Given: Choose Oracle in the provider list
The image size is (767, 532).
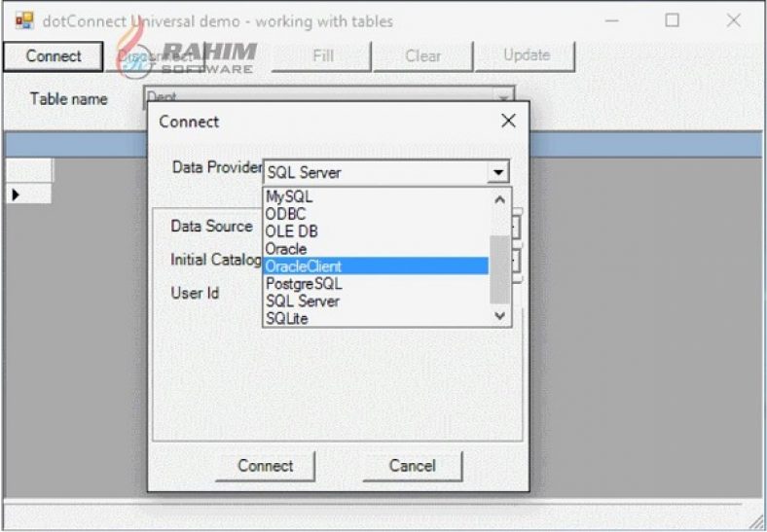Looking at the screenshot, I should coord(376,249).
